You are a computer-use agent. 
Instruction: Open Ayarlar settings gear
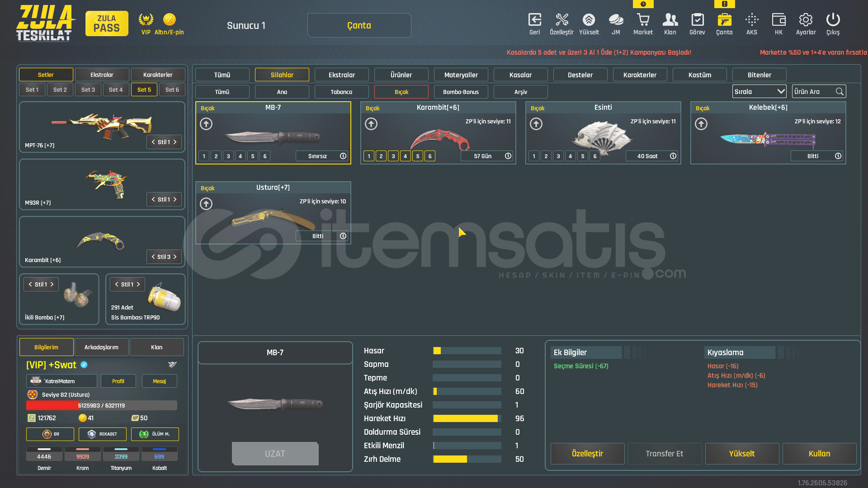tap(806, 19)
